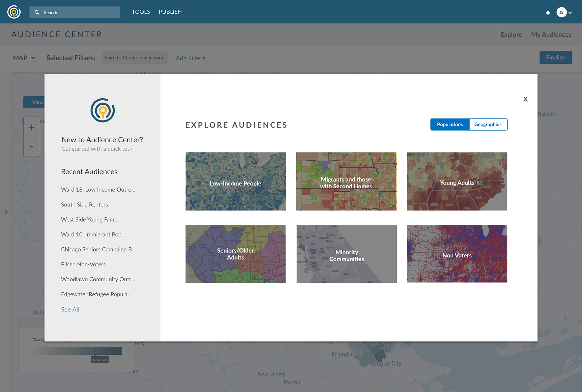Open the Non Voters audience card
Viewport: 582px width, 392px height.
coord(457,253)
